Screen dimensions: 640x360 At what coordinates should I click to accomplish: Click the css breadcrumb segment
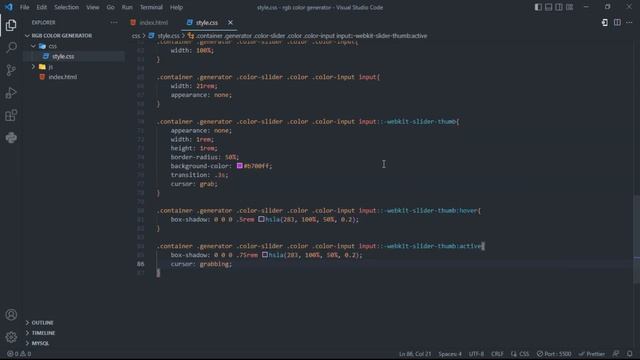click(x=136, y=36)
